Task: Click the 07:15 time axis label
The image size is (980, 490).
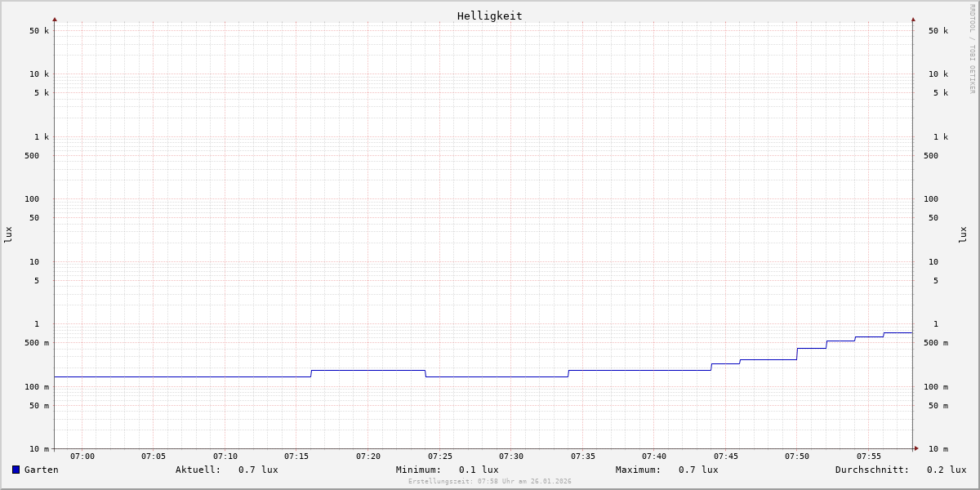Action: [x=296, y=457]
